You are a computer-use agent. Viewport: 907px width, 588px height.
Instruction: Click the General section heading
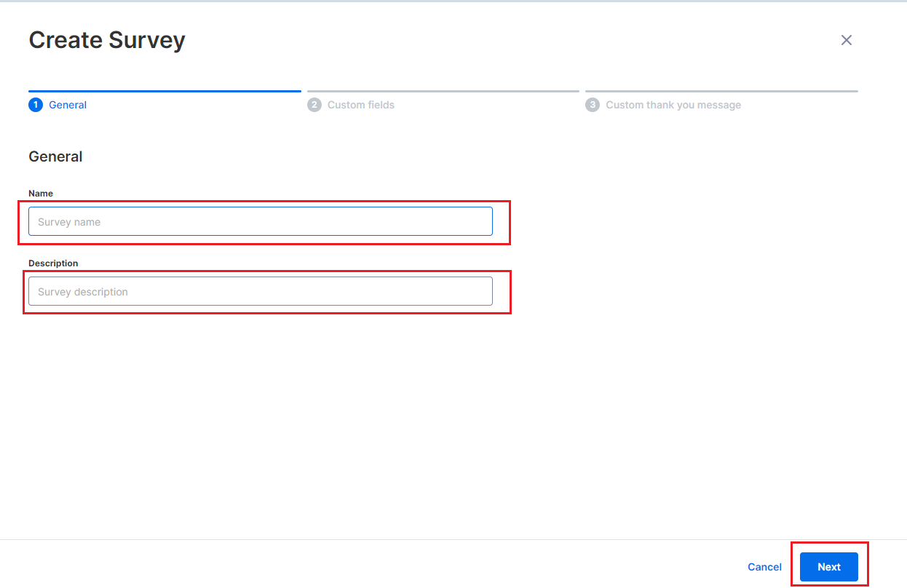[55, 156]
